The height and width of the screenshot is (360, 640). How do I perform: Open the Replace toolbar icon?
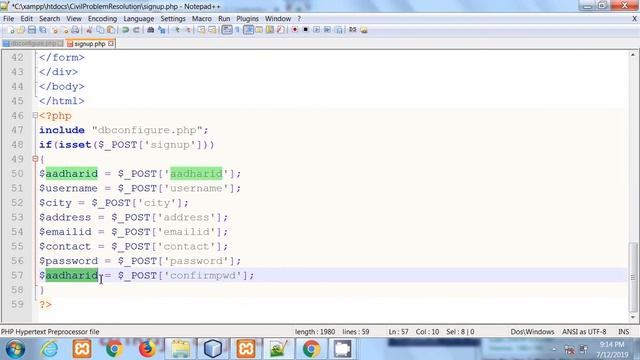click(x=162, y=30)
